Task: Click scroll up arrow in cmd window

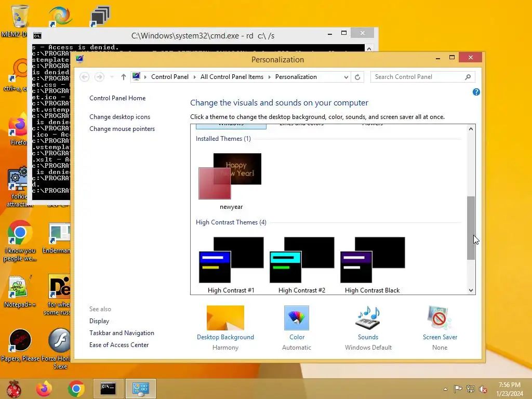Action: (x=369, y=48)
